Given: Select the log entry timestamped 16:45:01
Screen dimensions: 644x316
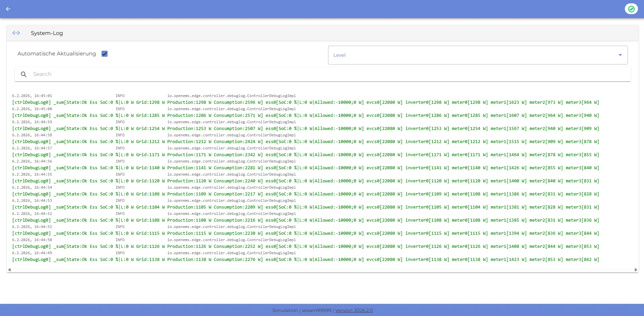Looking at the screenshot, I should click(x=32, y=96).
